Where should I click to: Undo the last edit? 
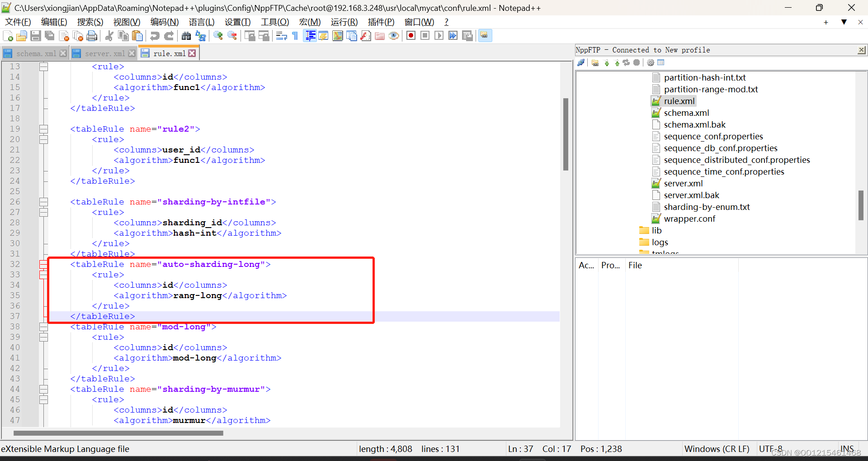pyautogui.click(x=155, y=36)
